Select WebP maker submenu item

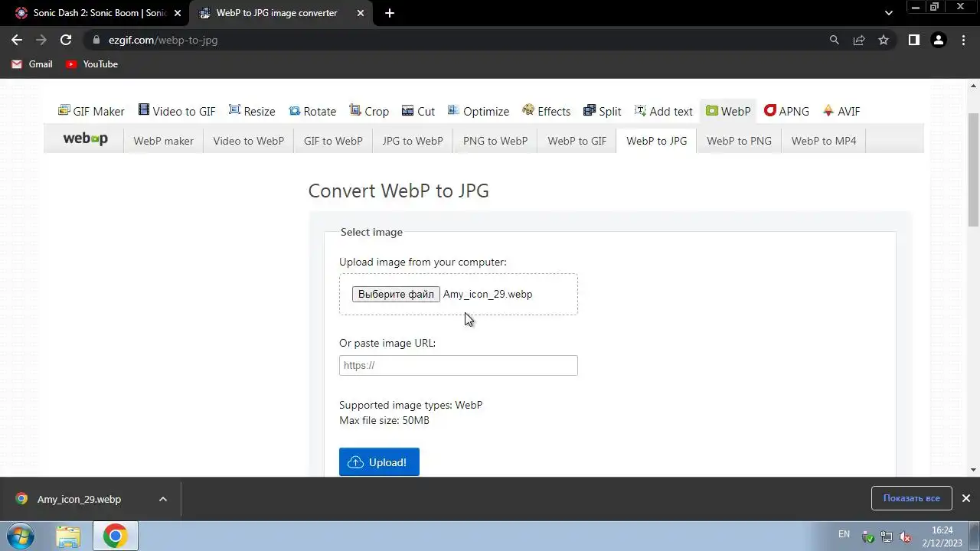pyautogui.click(x=163, y=141)
